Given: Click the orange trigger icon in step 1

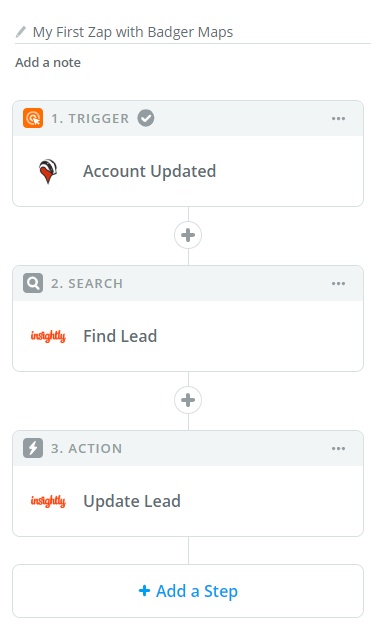Looking at the screenshot, I should pos(33,118).
